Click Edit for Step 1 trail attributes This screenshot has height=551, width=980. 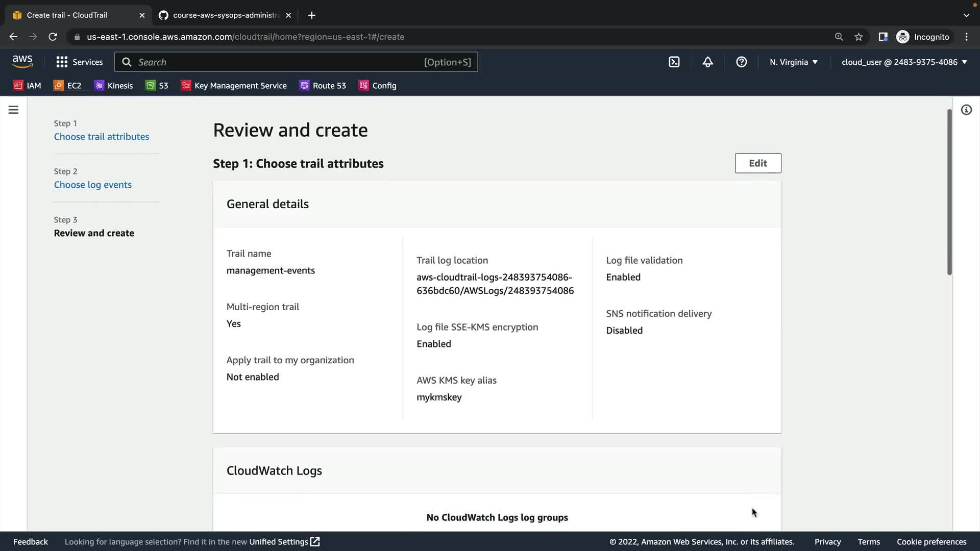coord(757,163)
